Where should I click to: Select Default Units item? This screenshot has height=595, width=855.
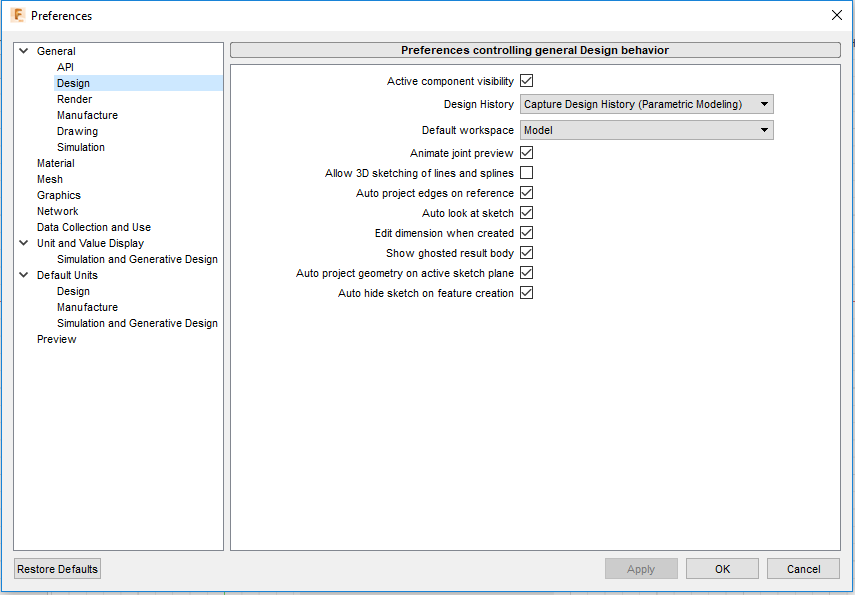click(67, 275)
